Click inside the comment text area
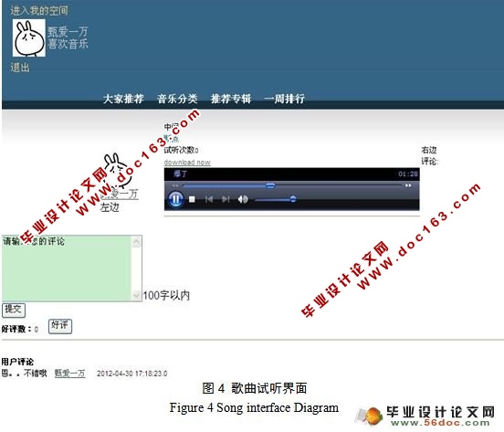 click(x=67, y=269)
